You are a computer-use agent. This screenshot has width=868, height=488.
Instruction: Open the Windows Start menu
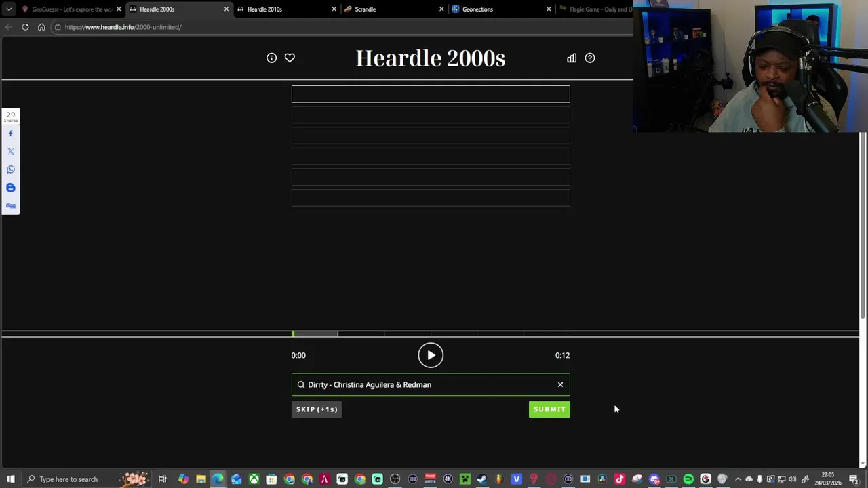(11, 479)
